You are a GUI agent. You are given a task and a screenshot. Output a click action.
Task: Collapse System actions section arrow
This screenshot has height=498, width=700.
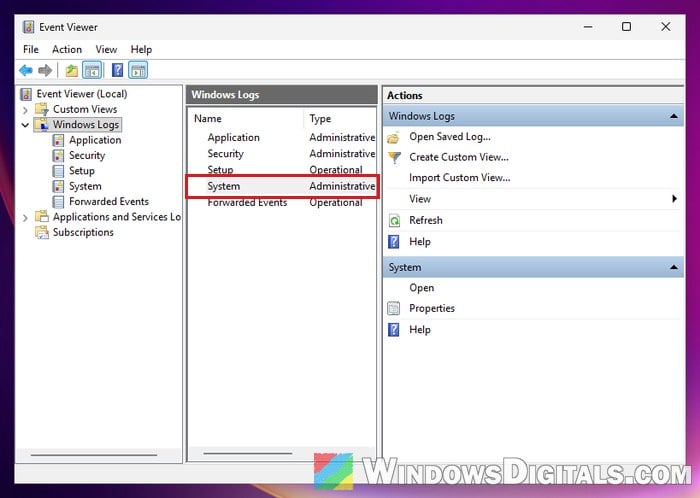(x=674, y=267)
